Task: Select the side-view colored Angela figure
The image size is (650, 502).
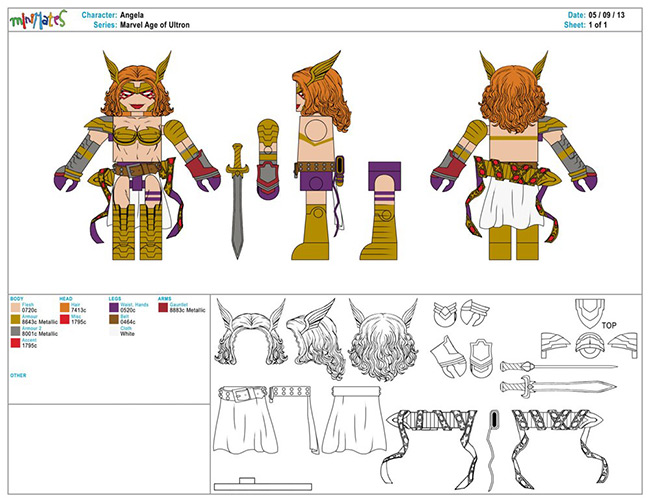Action: (321, 155)
